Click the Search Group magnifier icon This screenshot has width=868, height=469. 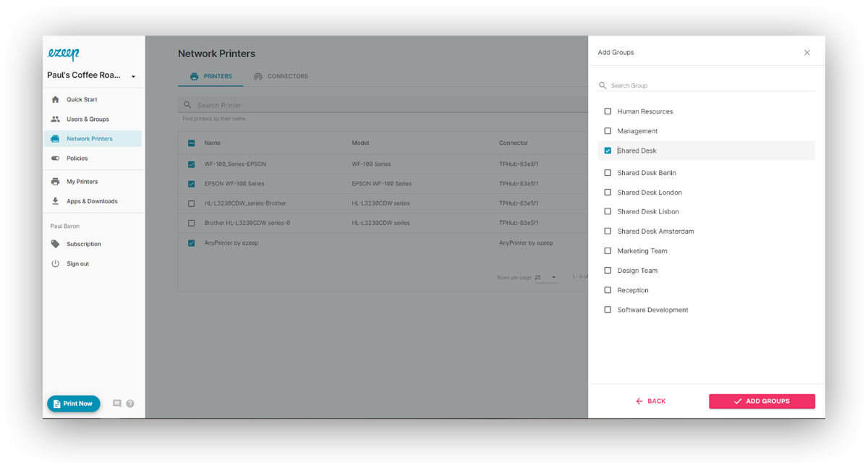[603, 85]
